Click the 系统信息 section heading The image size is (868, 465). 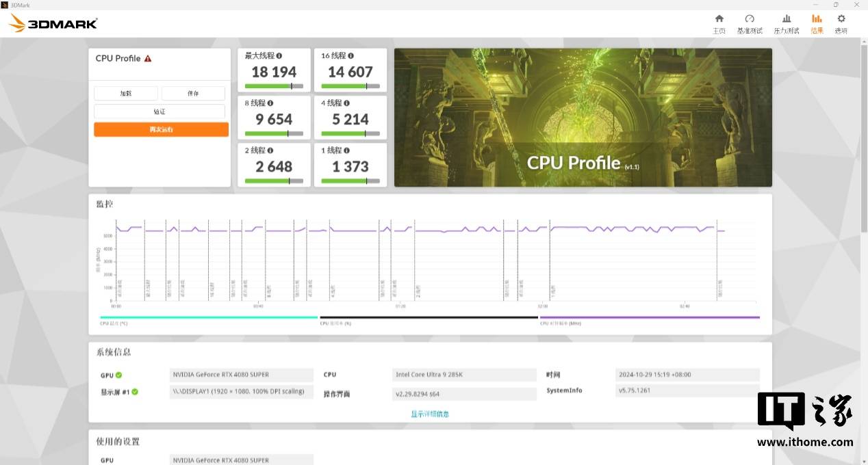pyautogui.click(x=114, y=352)
